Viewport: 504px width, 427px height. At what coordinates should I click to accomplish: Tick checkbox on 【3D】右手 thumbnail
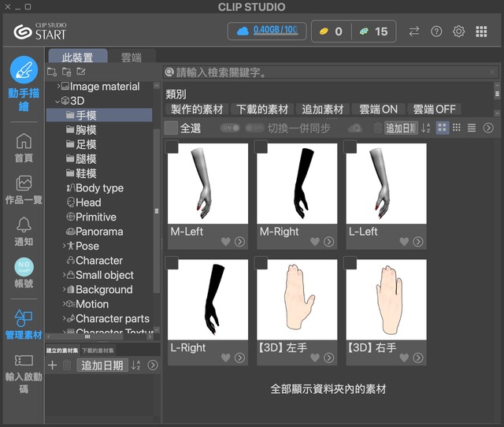tap(350, 263)
